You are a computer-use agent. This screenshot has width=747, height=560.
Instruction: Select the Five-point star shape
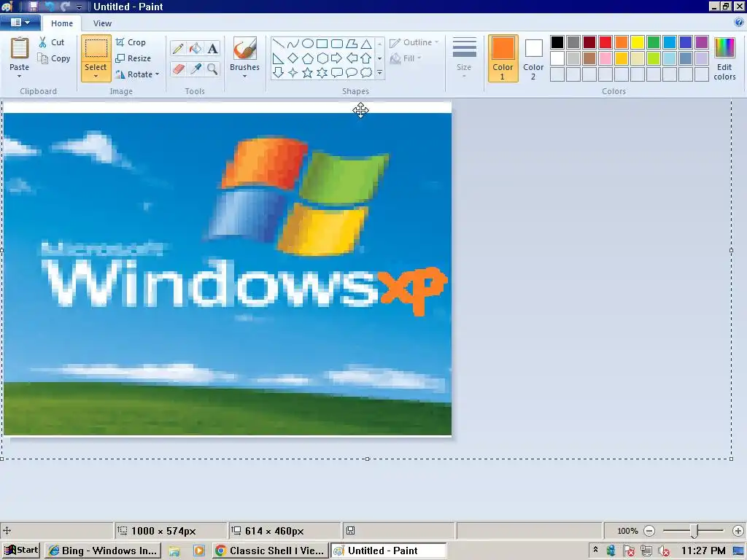click(x=308, y=73)
